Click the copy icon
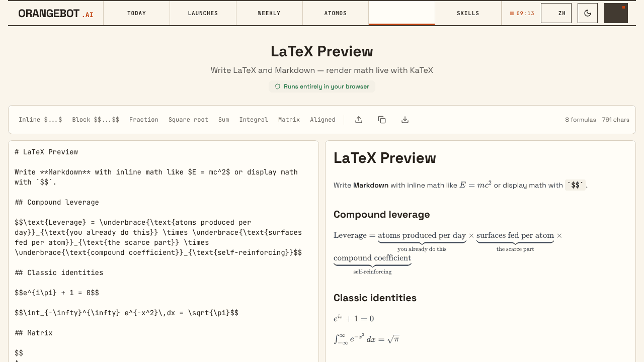This screenshot has width=644, height=362. pos(382,120)
